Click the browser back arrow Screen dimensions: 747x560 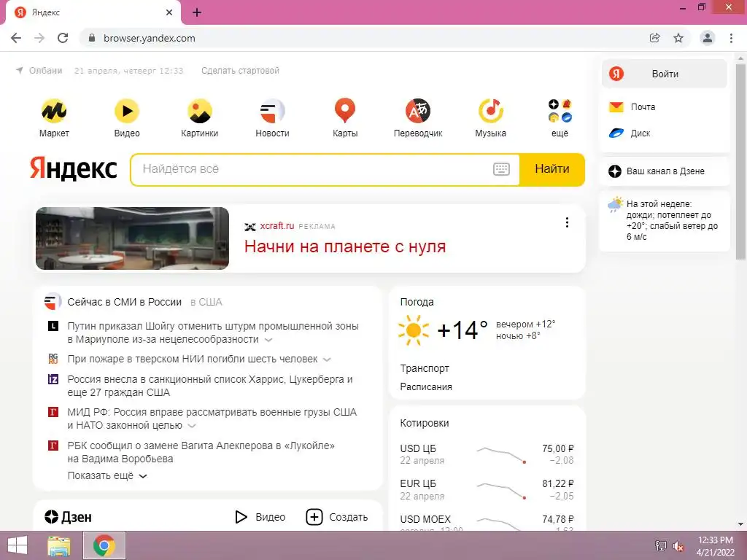point(16,38)
